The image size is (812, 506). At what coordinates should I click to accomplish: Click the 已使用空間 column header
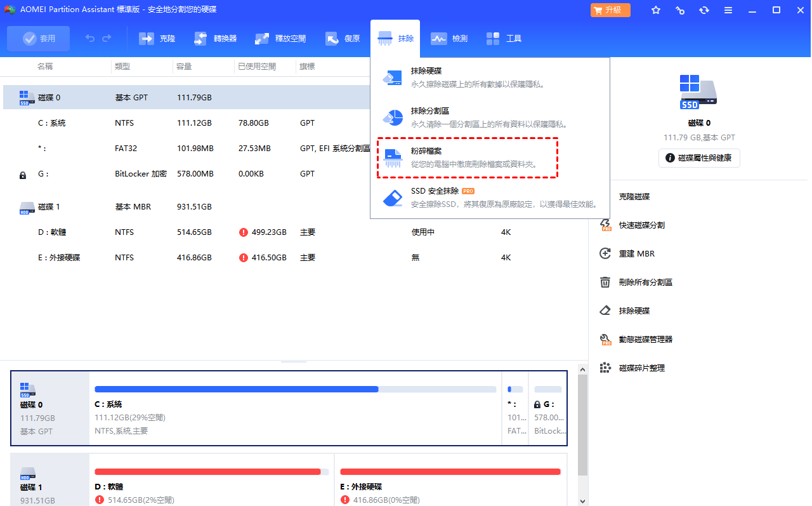[257, 67]
